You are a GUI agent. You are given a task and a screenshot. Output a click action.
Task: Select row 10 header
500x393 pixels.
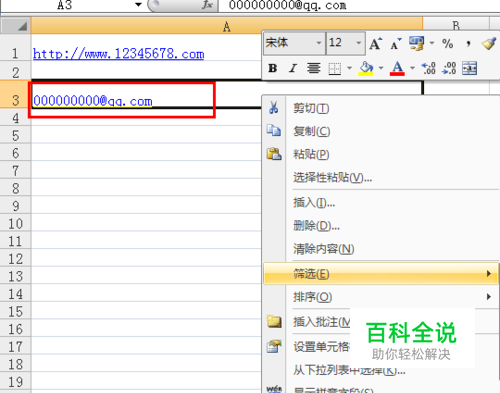click(x=15, y=223)
